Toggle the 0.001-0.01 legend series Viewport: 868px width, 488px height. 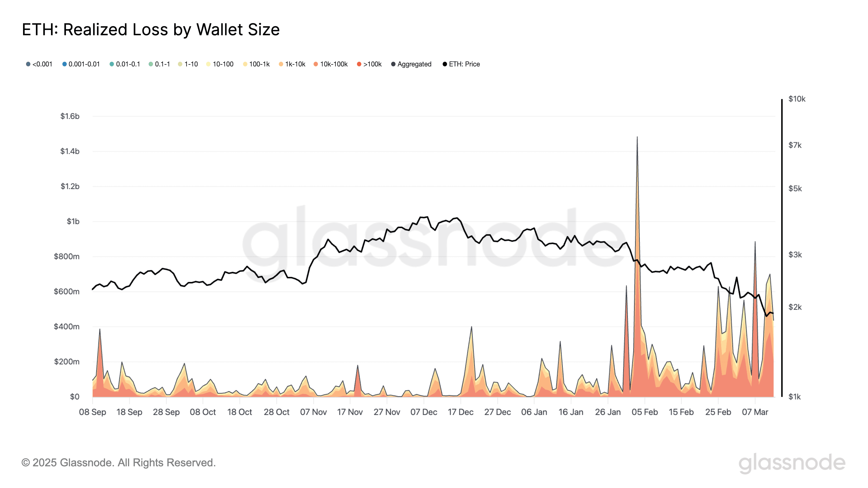(x=81, y=64)
